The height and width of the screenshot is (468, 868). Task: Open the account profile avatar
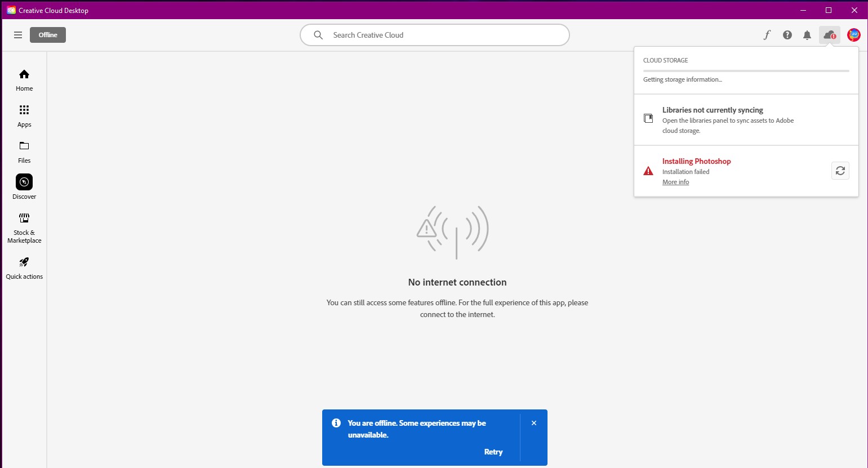(x=854, y=35)
